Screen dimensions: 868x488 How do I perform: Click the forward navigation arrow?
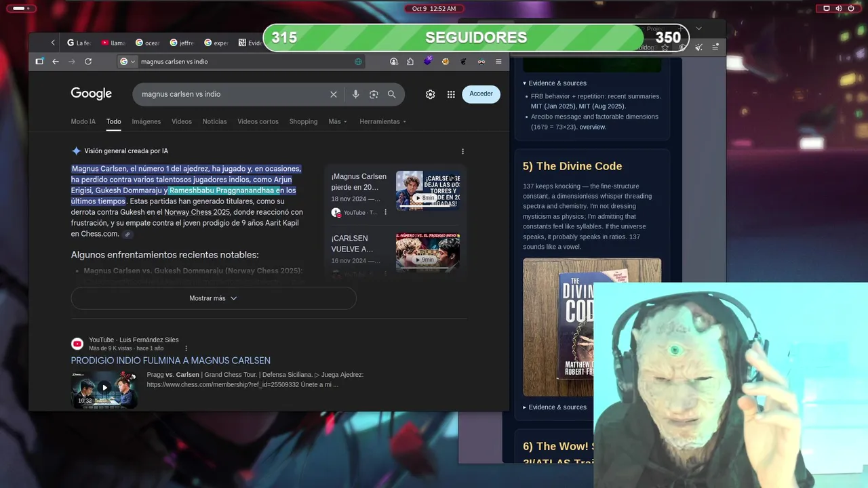point(72,61)
